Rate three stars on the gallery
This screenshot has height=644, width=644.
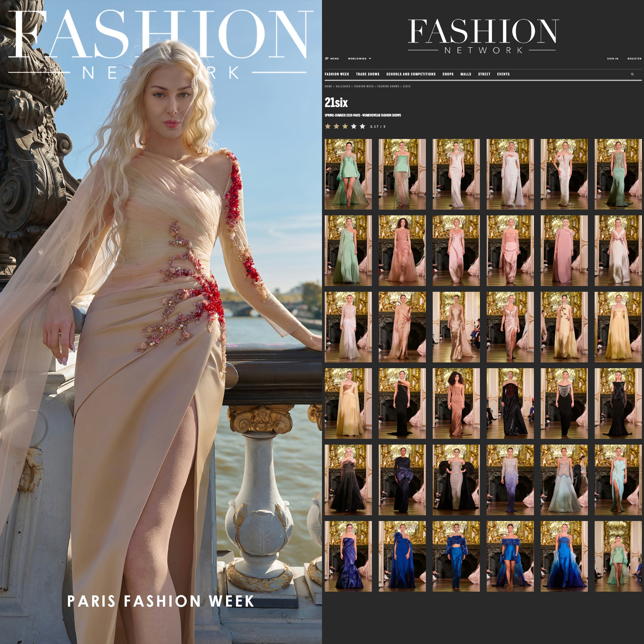(x=345, y=126)
